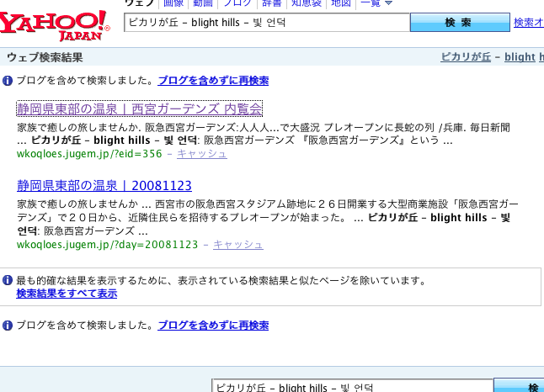Viewport: 544px width, 392px height.
Task: Click info icon beside top blog notice
Action: [x=8, y=81]
